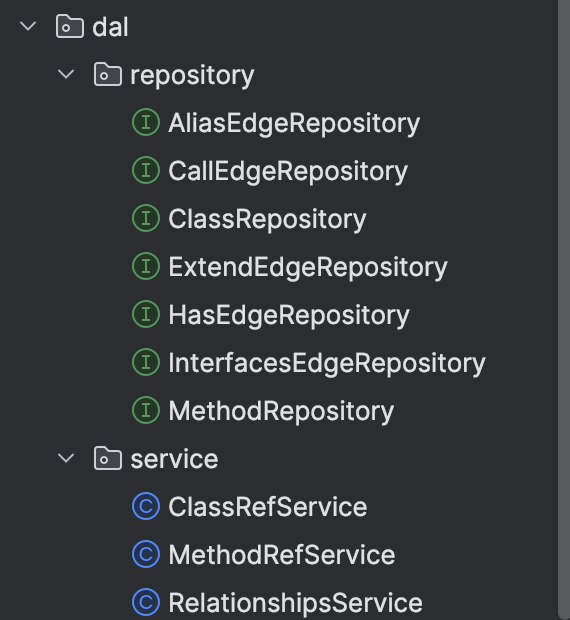Screen dimensions: 570x620
Task: Click the HasEdgeRepository interface icon
Action: (146, 314)
